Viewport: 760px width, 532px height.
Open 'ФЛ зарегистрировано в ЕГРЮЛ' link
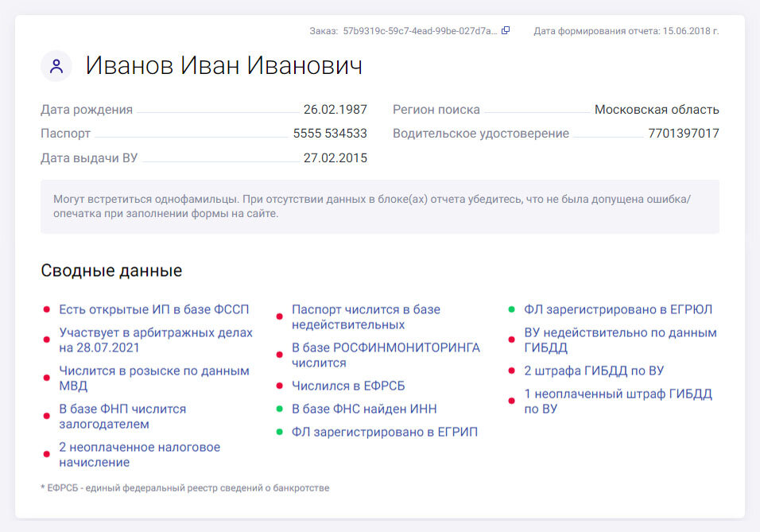[x=618, y=309]
